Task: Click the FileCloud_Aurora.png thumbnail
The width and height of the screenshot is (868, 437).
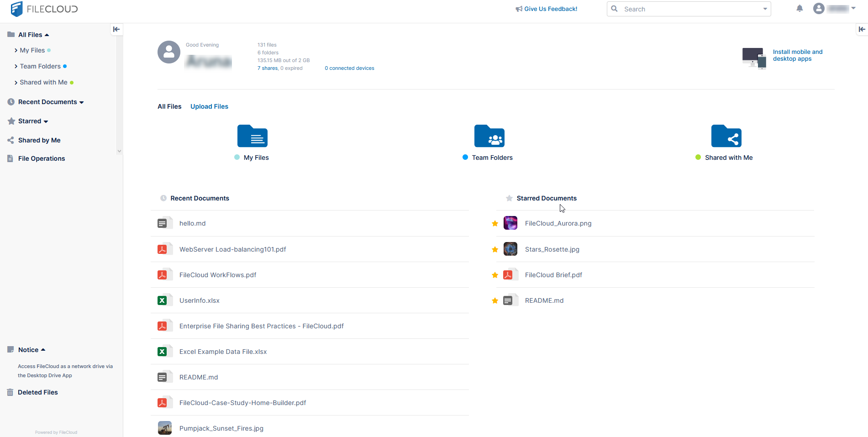Action: coord(510,223)
